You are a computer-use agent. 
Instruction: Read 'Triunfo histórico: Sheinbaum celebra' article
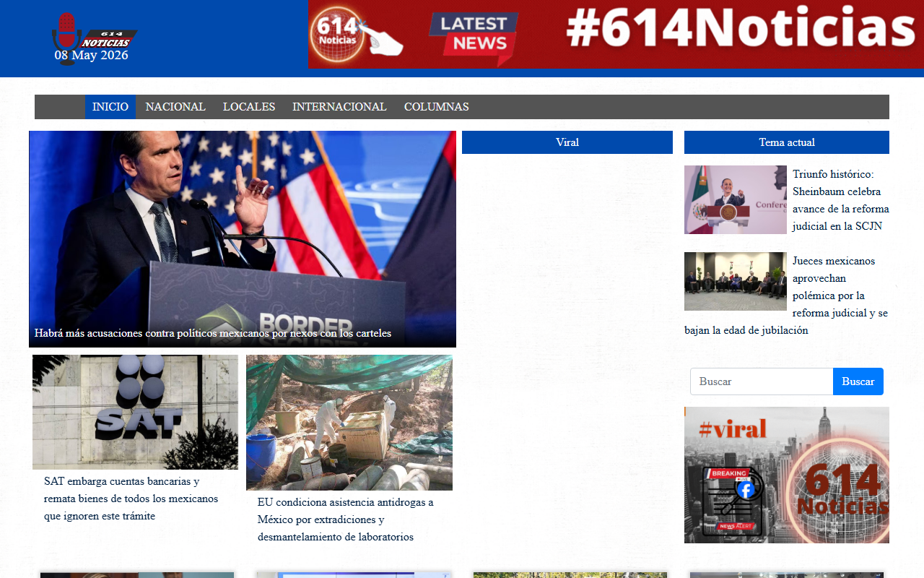(840, 200)
